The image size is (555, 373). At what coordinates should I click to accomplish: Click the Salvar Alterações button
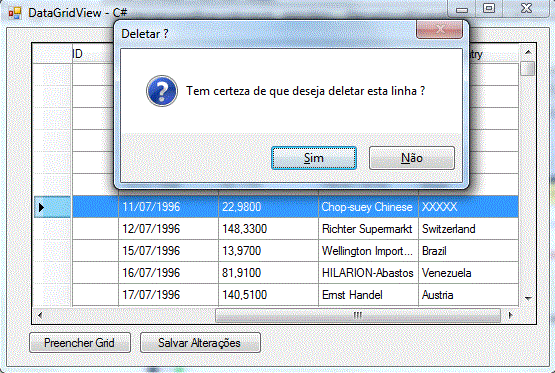(200, 343)
